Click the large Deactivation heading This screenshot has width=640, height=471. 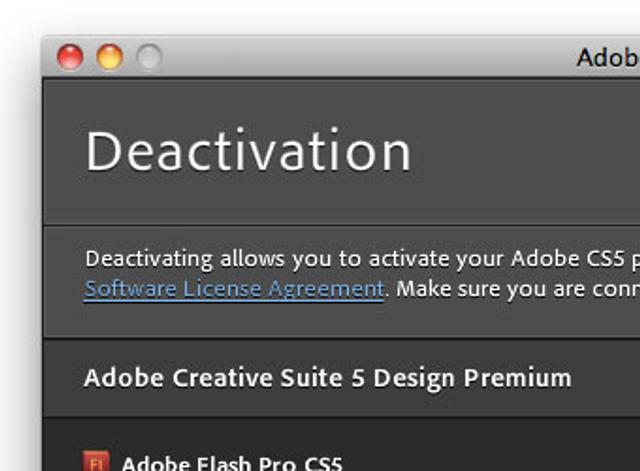click(248, 152)
